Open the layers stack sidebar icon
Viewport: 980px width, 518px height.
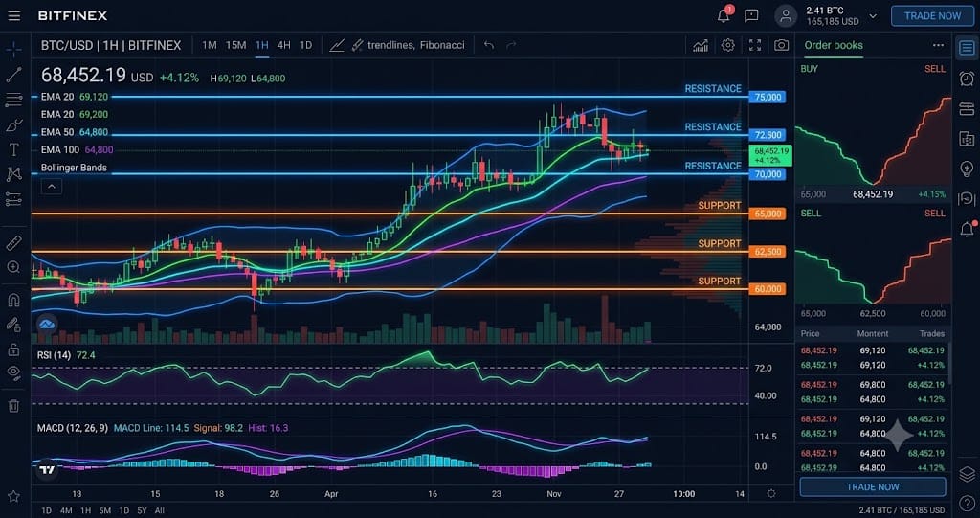(967, 474)
